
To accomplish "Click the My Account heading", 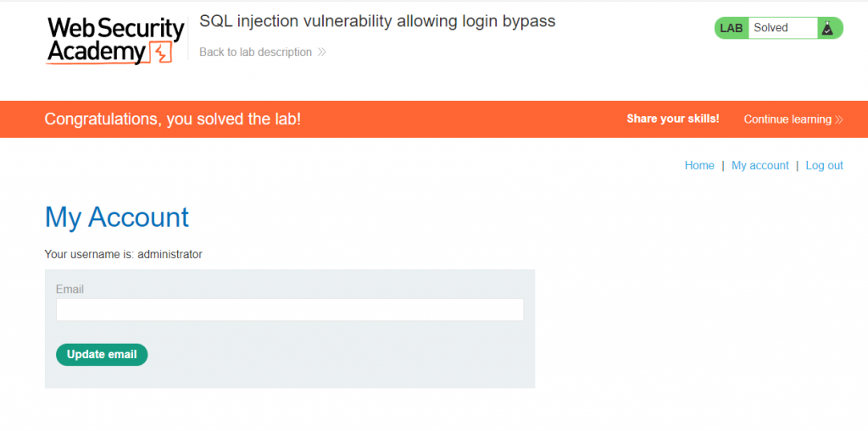I will tap(117, 218).
